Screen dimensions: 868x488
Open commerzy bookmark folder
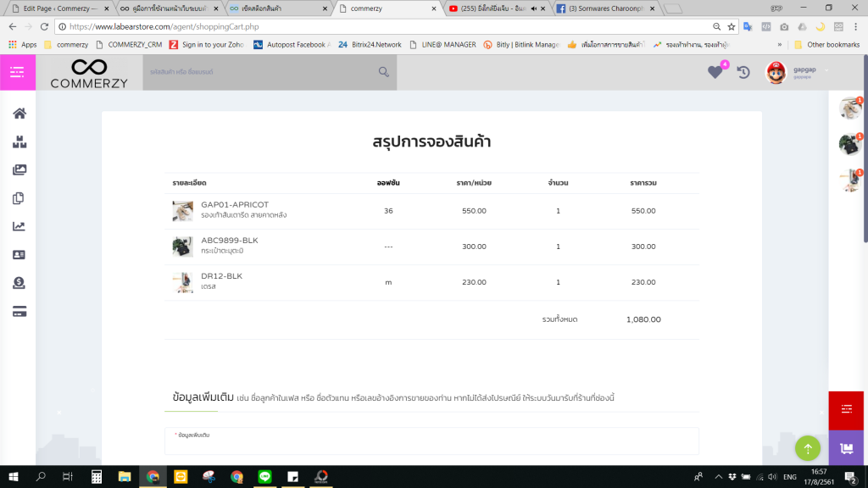click(66, 45)
